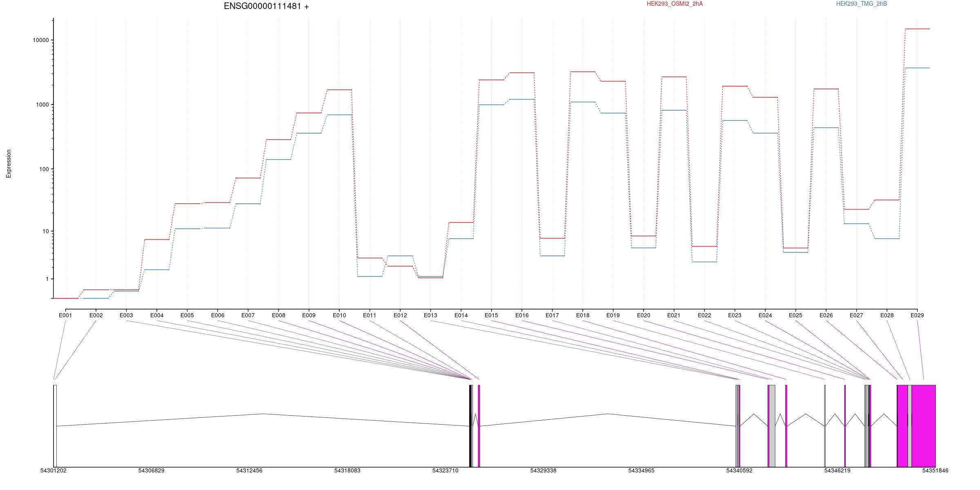Click the Expression y-axis label
This screenshot has width=980, height=490.
pyautogui.click(x=9, y=164)
